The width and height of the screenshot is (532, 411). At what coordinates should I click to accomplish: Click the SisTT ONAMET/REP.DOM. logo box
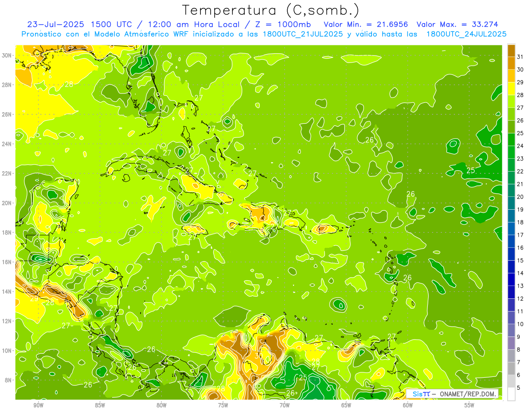pyautogui.click(x=452, y=394)
